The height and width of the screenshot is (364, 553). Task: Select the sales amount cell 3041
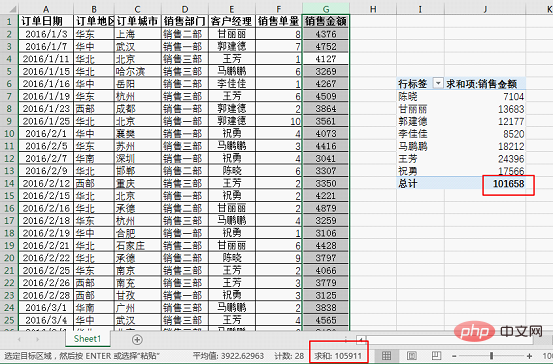(326, 158)
